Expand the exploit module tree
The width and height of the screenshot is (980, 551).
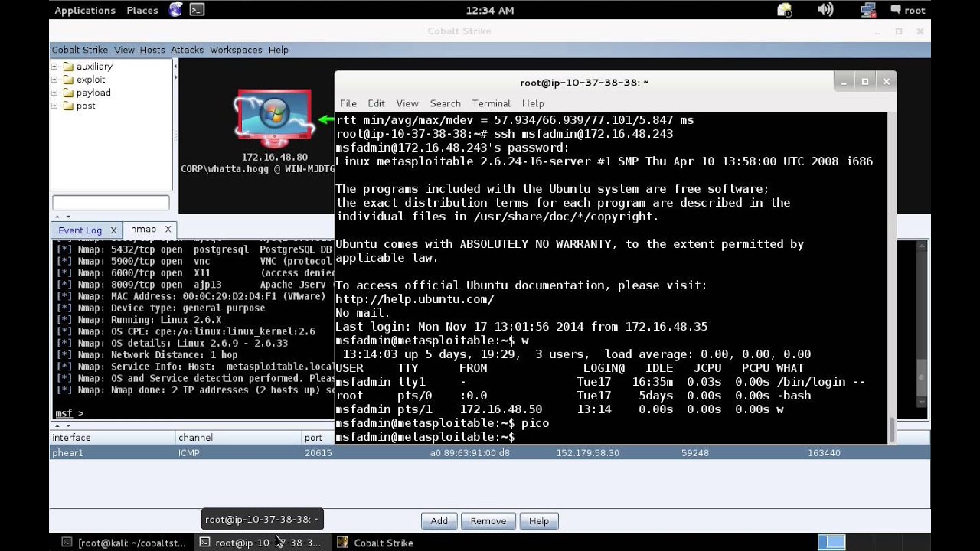pyautogui.click(x=54, y=80)
